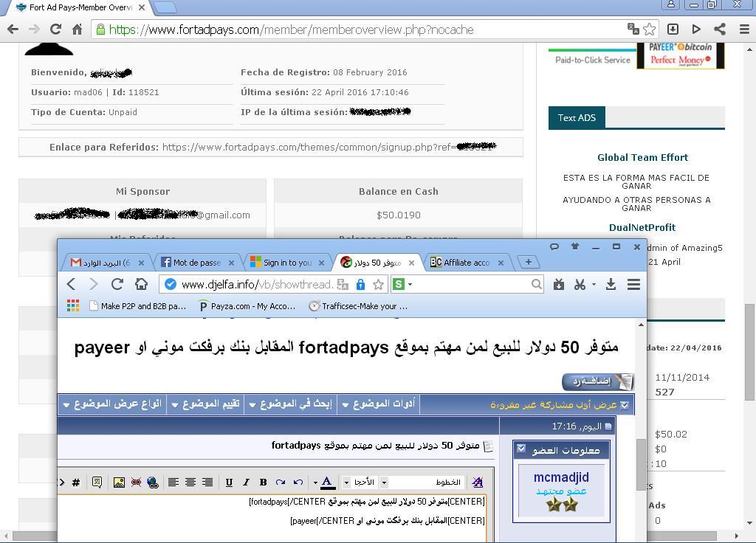
Task: Pick the text color A swatch in editor
Action: tap(327, 483)
